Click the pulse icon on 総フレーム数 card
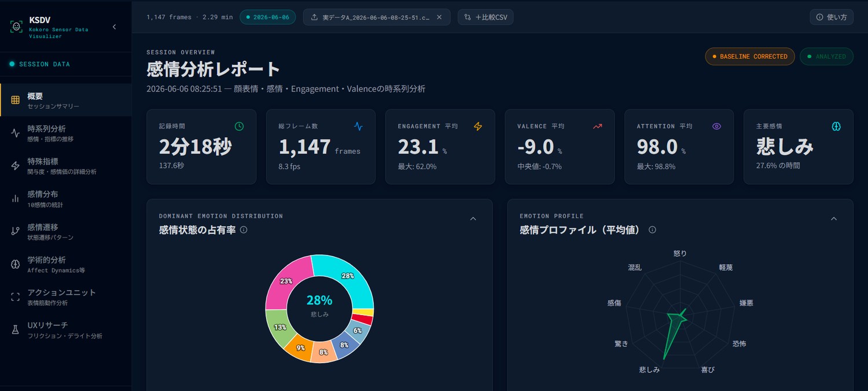This screenshot has height=391, width=868. click(358, 126)
